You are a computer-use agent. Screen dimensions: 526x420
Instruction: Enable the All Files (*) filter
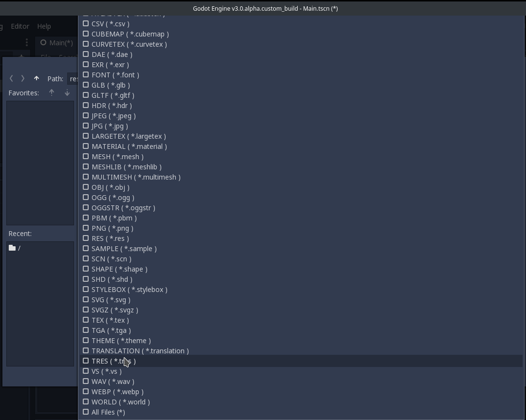(86, 412)
